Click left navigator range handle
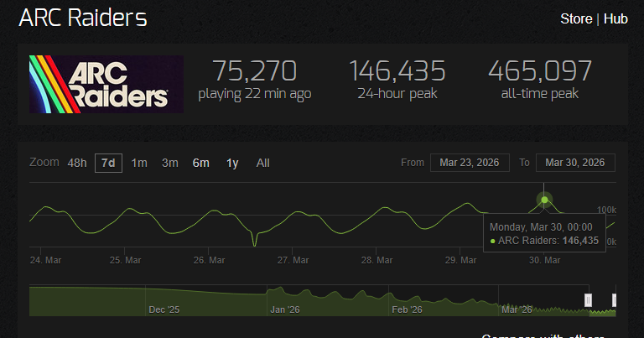The width and height of the screenshot is (644, 338). [x=589, y=299]
